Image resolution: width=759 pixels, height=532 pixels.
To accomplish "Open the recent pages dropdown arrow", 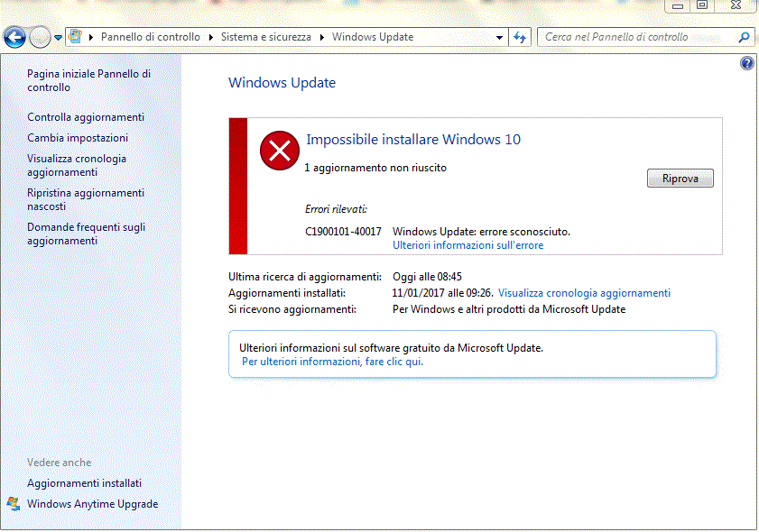I will coord(58,37).
